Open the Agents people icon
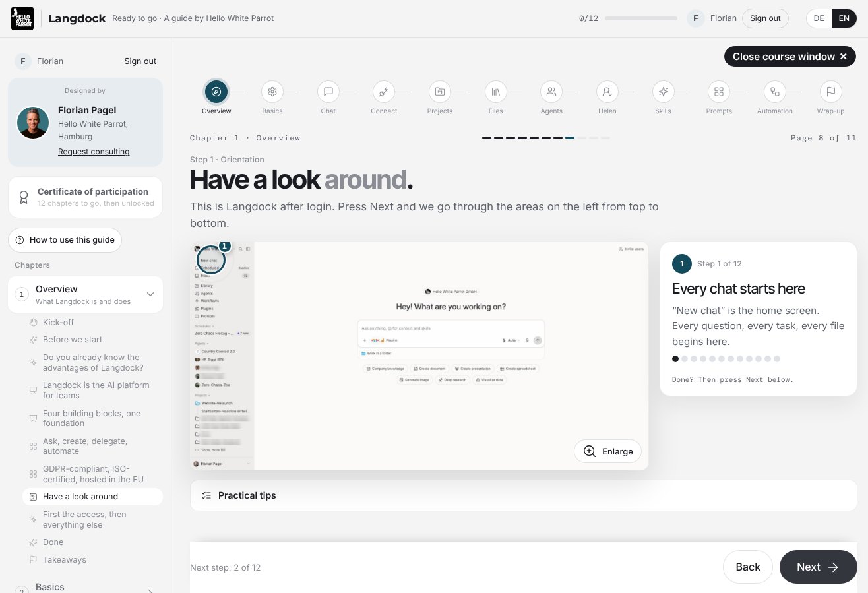The image size is (868, 593). click(551, 92)
